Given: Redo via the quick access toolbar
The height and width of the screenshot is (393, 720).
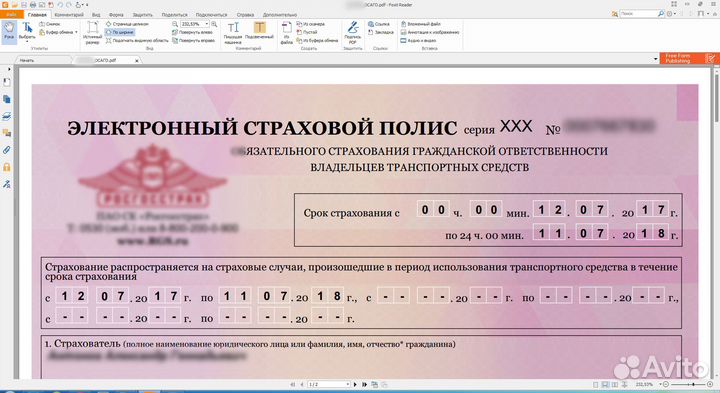Looking at the screenshot, I should (x=69, y=5).
